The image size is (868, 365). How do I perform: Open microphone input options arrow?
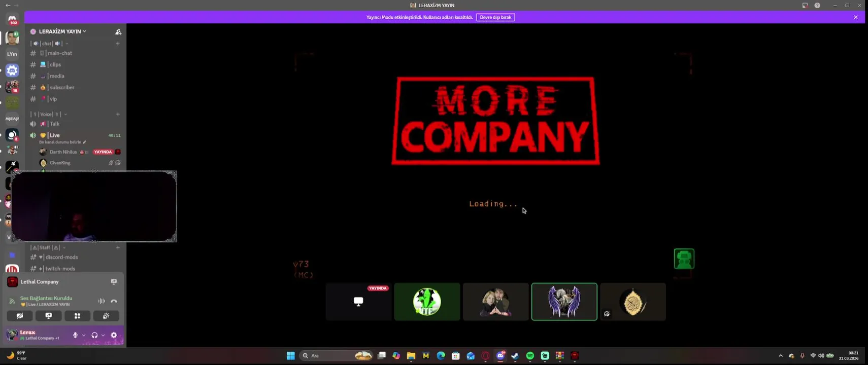coord(83,335)
